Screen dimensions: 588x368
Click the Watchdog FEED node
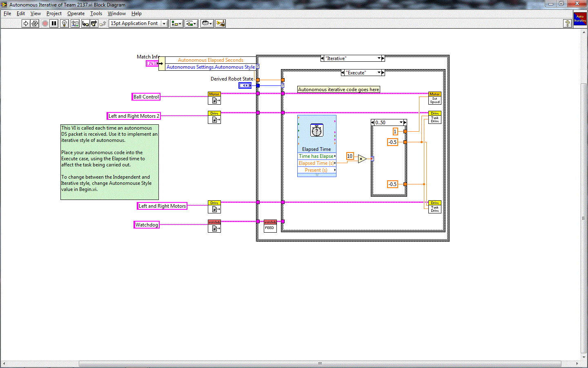coord(270,226)
